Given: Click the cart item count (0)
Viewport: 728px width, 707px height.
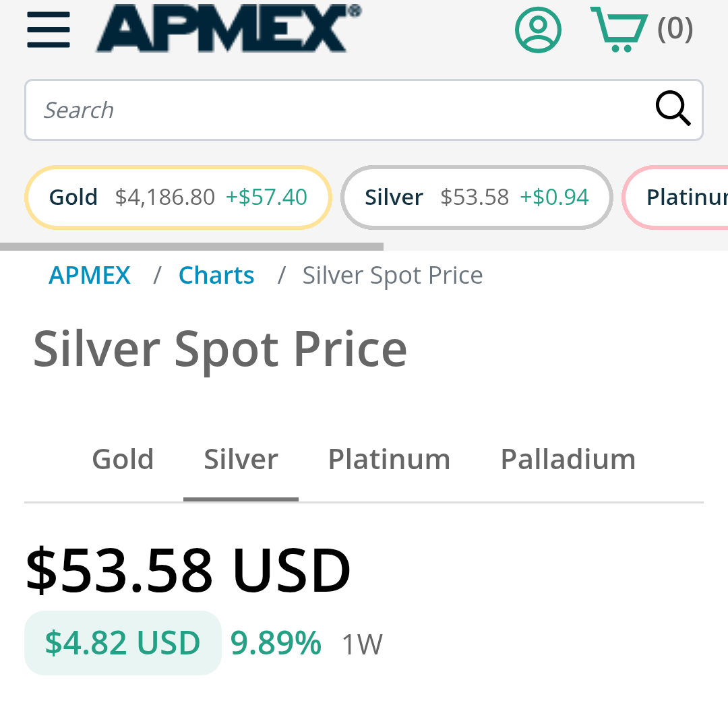Looking at the screenshot, I should tap(675, 28).
